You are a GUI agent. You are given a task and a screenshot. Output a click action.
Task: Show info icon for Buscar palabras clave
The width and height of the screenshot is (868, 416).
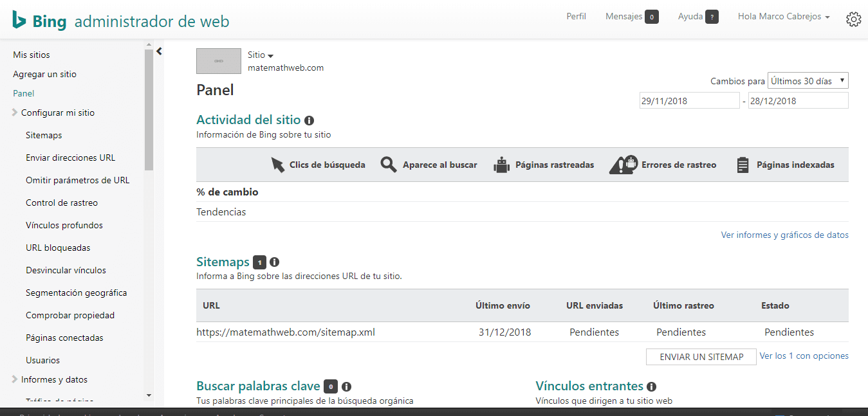point(346,386)
